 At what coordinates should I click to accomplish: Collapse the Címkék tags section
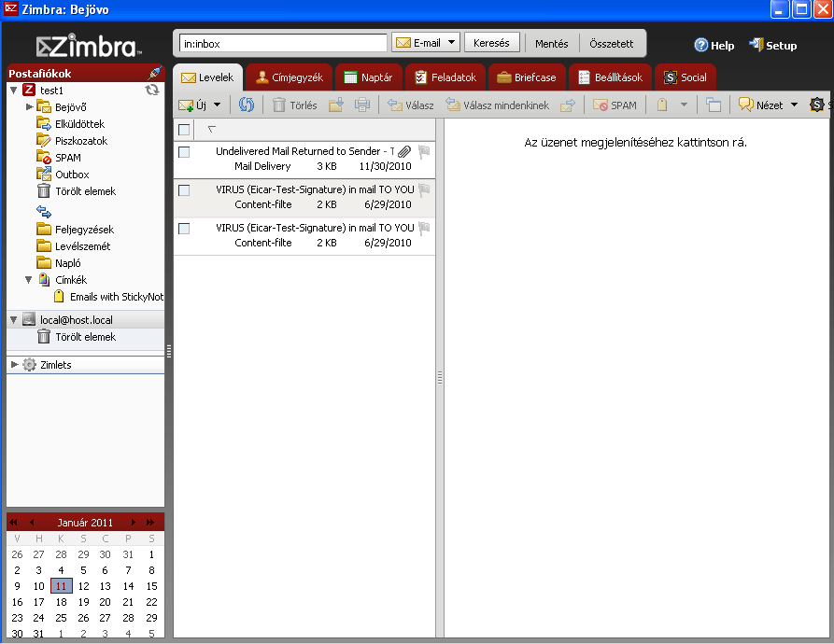tap(29, 279)
